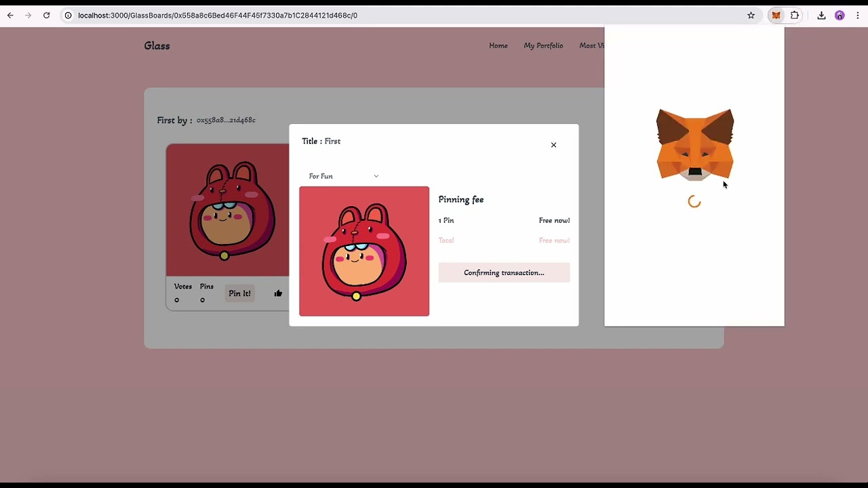Image resolution: width=868 pixels, height=488 pixels.
Task: Open browser downloads
Action: point(821,15)
